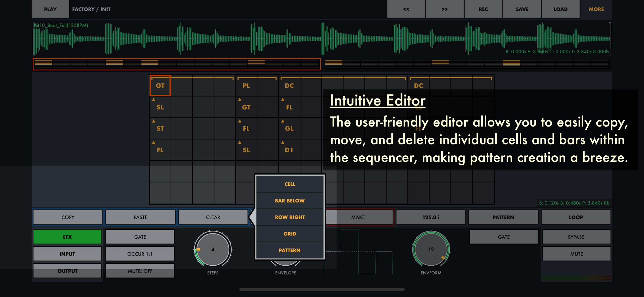Screen dimensions: 644x297
Task: Load a preset with LOAD
Action: 560,9
